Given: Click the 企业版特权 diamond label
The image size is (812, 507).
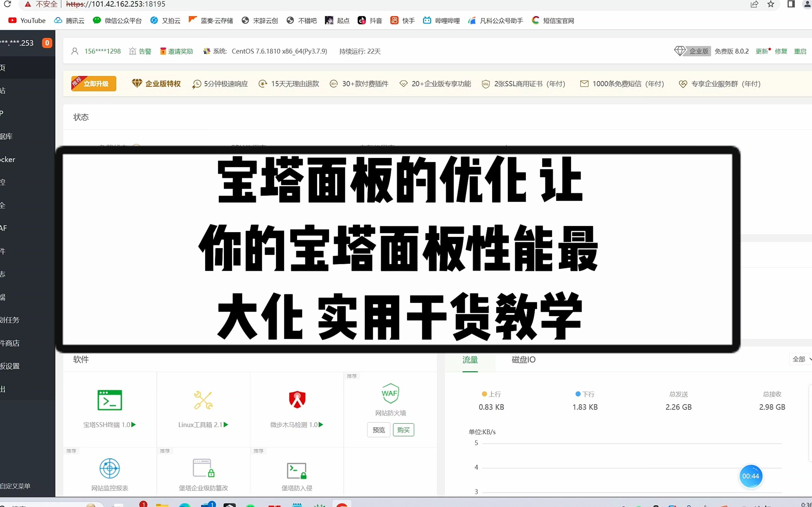Looking at the screenshot, I should (156, 83).
